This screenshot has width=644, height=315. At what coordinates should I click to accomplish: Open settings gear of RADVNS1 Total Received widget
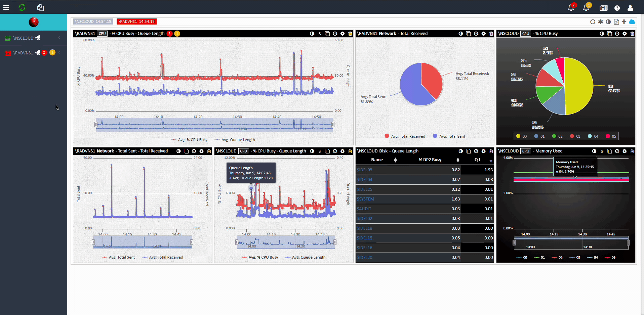coord(484,34)
